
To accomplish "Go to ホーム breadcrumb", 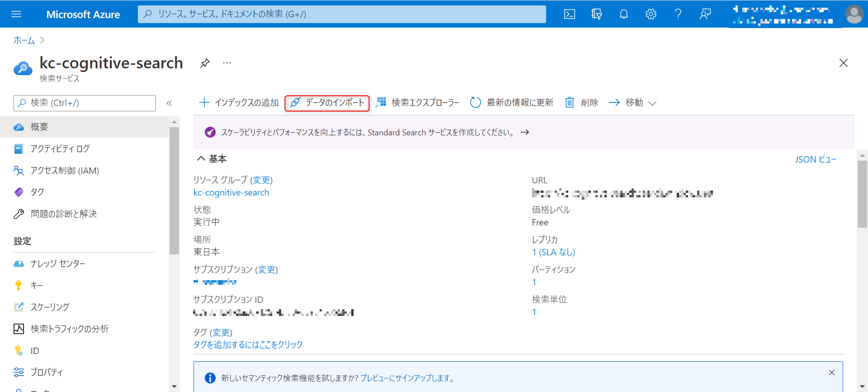I will coord(24,40).
